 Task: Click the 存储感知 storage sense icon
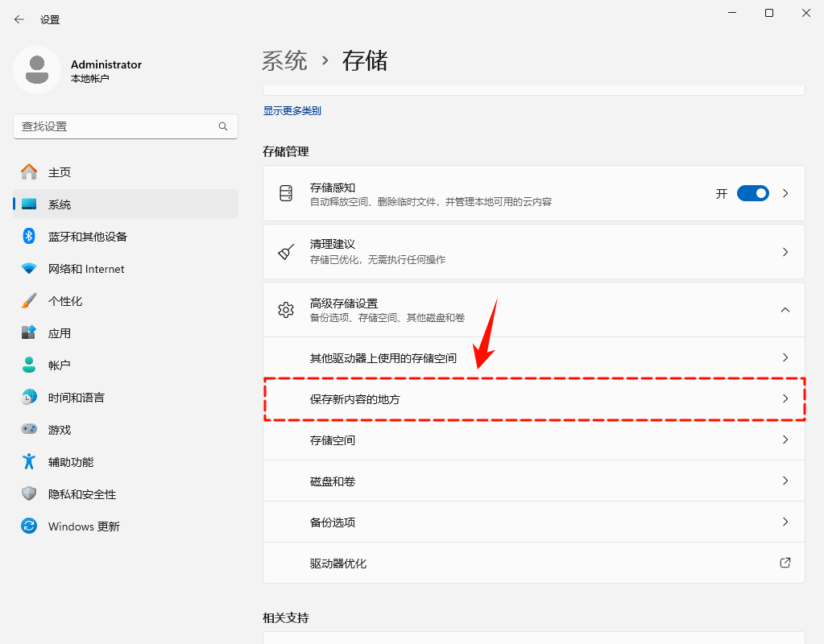point(285,192)
